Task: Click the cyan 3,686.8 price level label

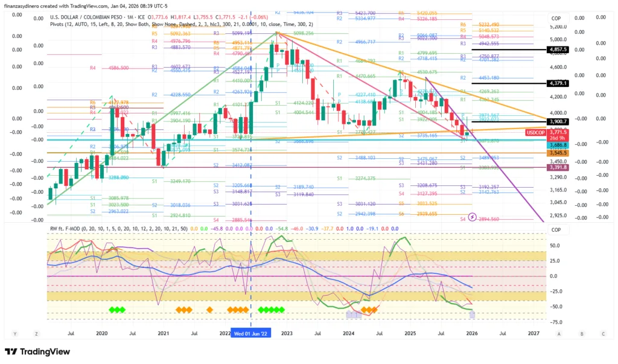Action: click(x=557, y=145)
